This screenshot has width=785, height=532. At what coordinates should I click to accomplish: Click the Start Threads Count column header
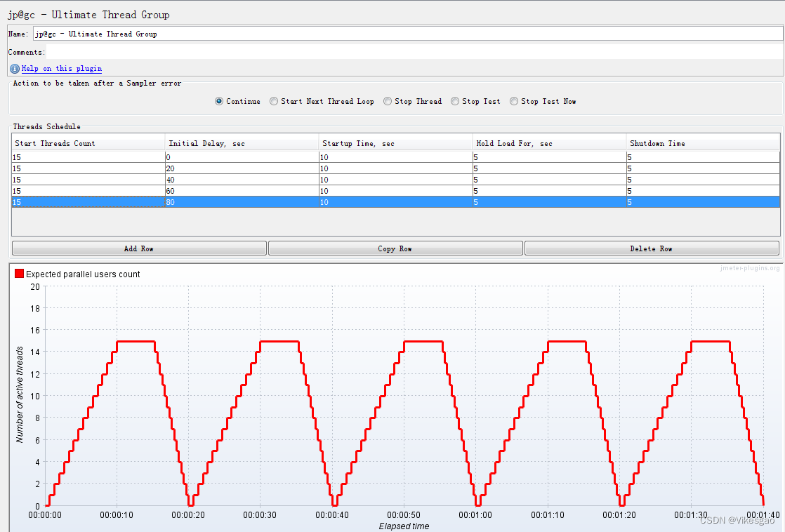point(88,143)
